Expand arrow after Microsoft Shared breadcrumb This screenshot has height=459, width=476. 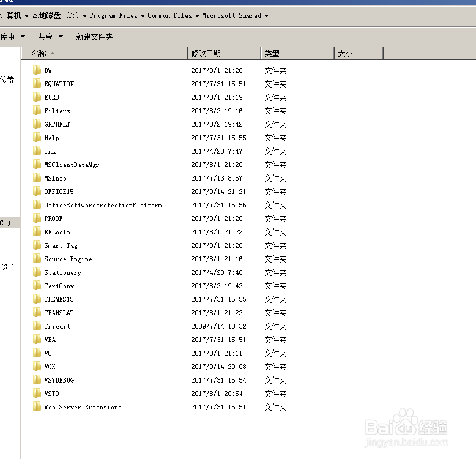(x=266, y=16)
